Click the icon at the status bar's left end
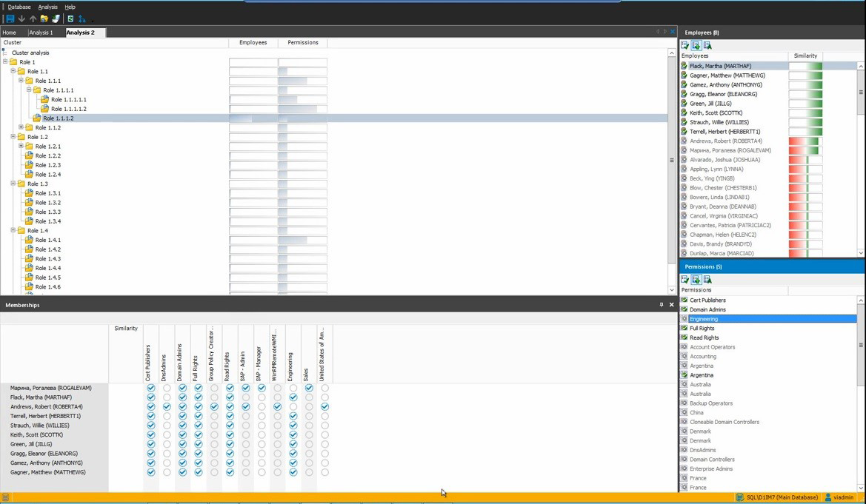Image resolution: width=866 pixels, height=504 pixels. (x=5, y=497)
